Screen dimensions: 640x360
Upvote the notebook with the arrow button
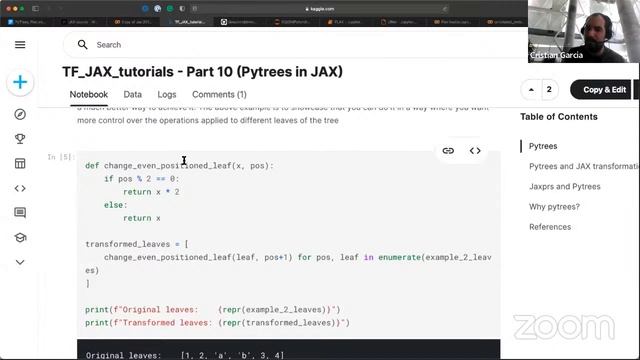[531, 90]
